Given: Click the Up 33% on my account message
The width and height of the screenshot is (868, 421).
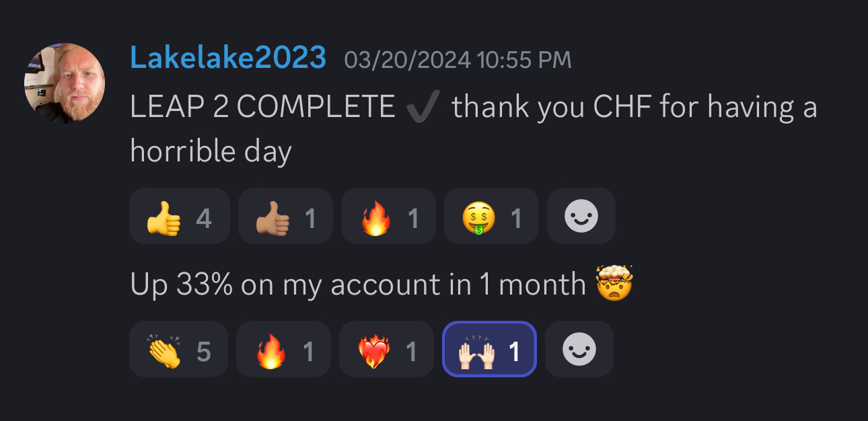Looking at the screenshot, I should click(382, 284).
